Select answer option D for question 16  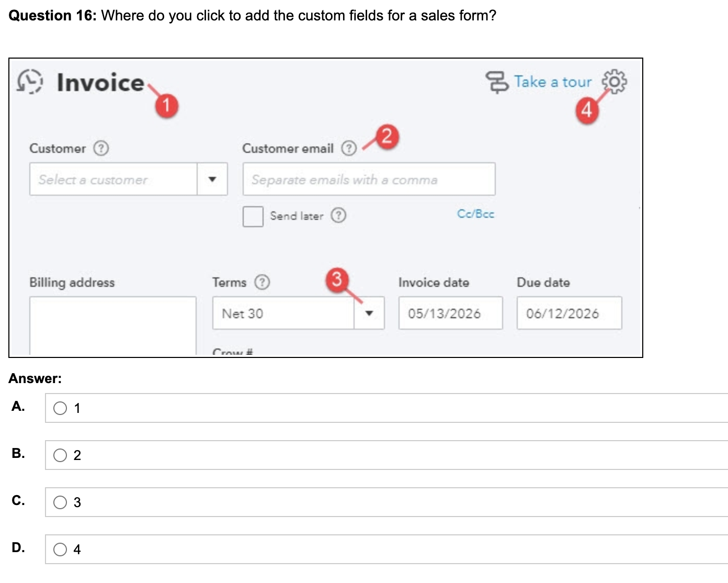(x=61, y=549)
